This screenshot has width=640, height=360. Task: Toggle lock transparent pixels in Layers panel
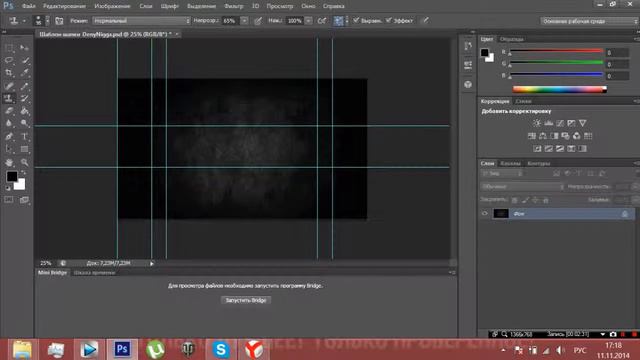pos(515,200)
